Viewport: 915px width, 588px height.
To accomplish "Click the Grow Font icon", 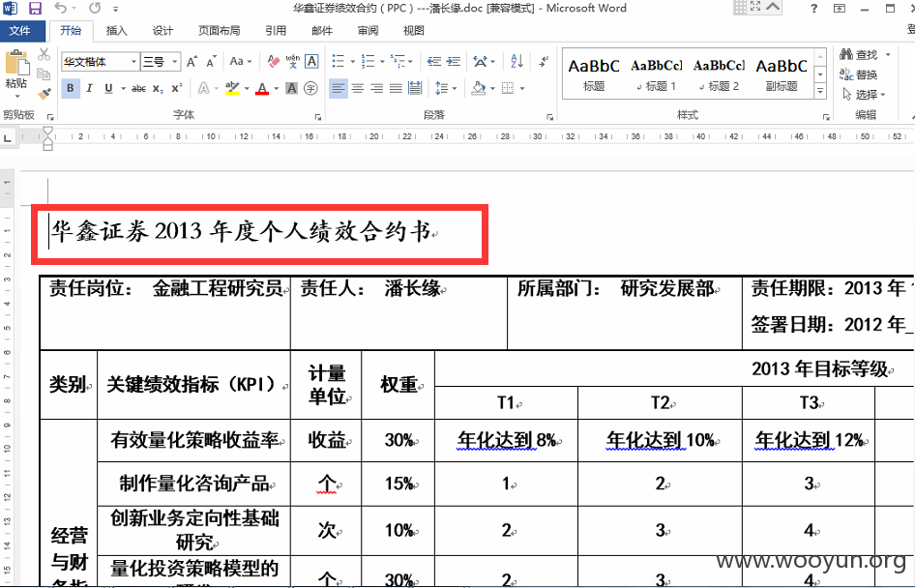I will pyautogui.click(x=192, y=61).
